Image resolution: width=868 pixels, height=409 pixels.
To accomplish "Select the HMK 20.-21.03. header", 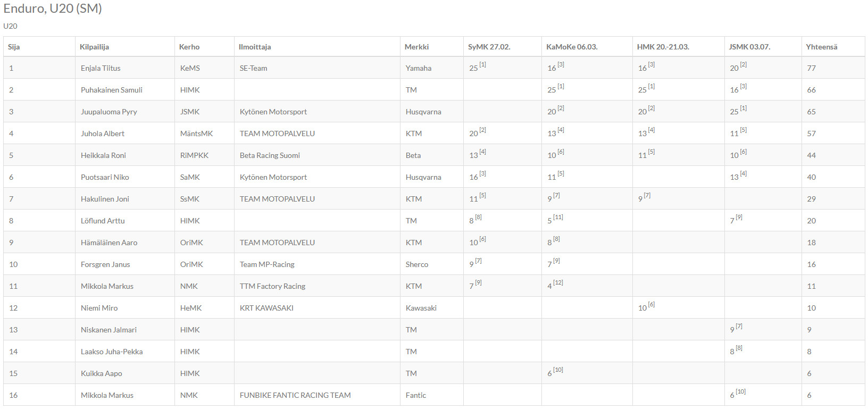I will click(663, 47).
